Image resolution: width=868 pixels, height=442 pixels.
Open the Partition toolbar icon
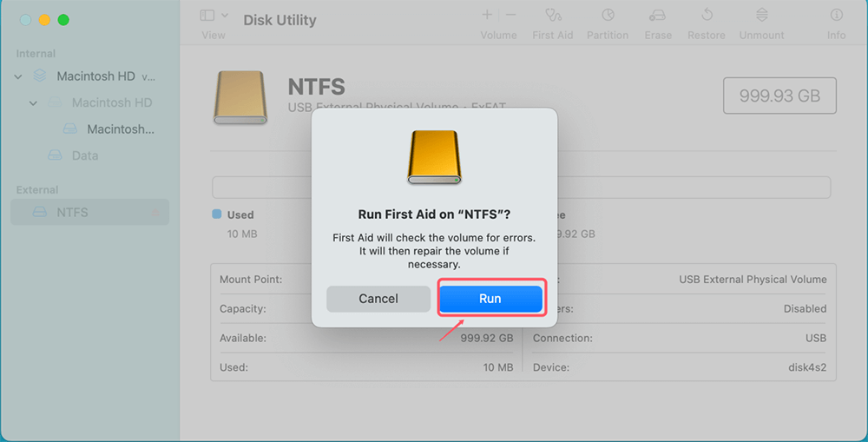tap(608, 16)
